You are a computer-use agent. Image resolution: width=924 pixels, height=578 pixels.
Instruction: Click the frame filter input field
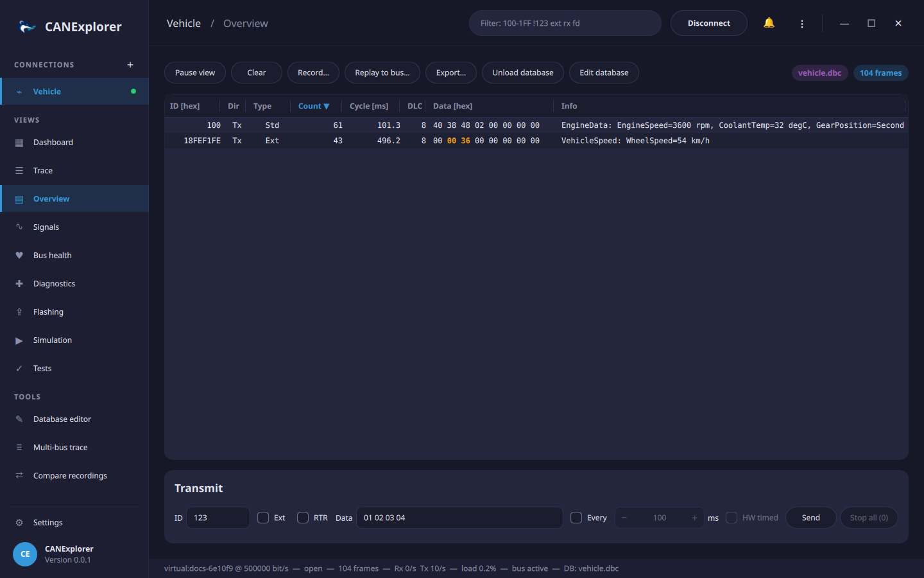[x=565, y=23]
